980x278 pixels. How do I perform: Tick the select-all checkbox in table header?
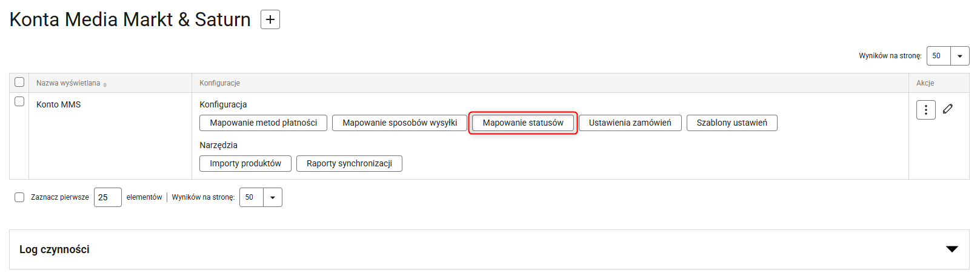(x=19, y=82)
